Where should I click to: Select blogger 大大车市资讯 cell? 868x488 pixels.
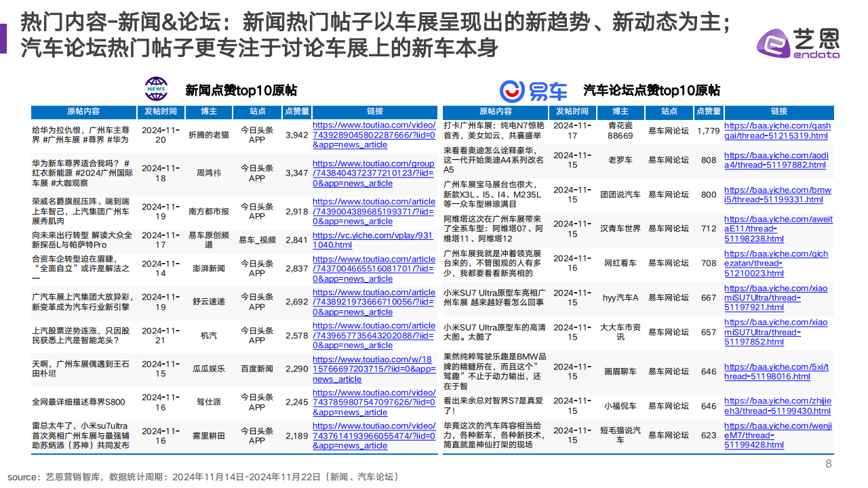click(620, 332)
